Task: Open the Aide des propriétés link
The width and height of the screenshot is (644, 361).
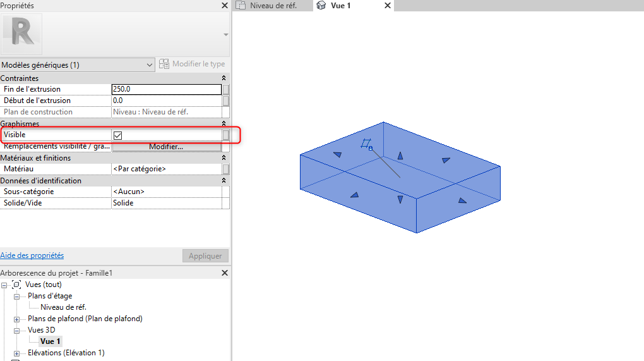Action: 32,255
